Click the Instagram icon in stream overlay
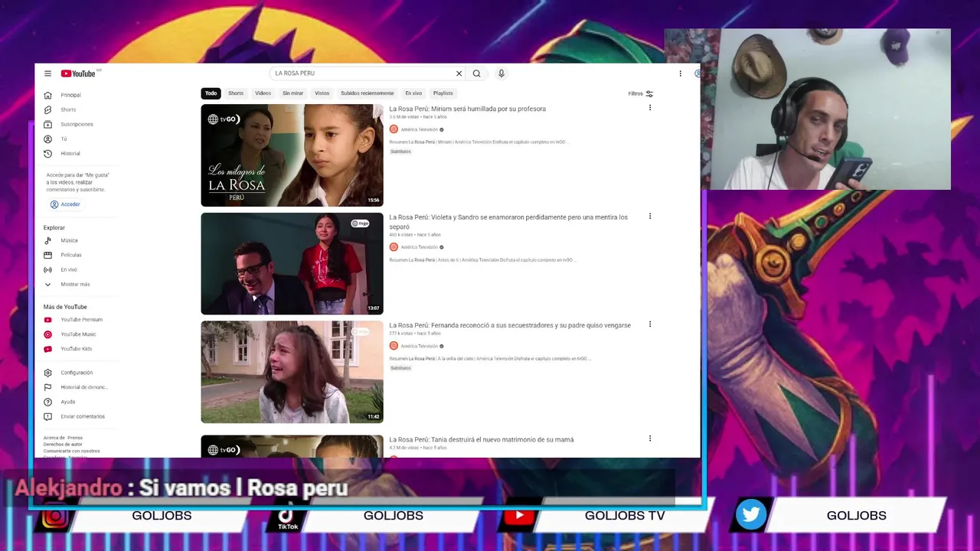This screenshot has width=980, height=551. coord(54,516)
